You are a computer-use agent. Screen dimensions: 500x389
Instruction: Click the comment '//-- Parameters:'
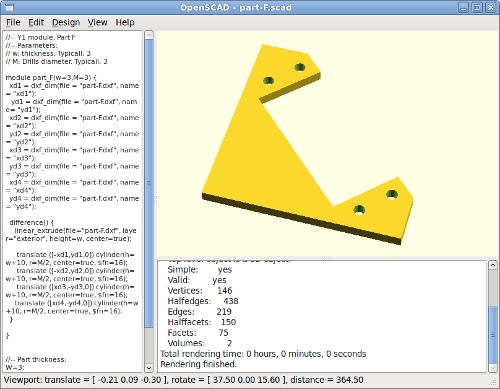(x=31, y=45)
